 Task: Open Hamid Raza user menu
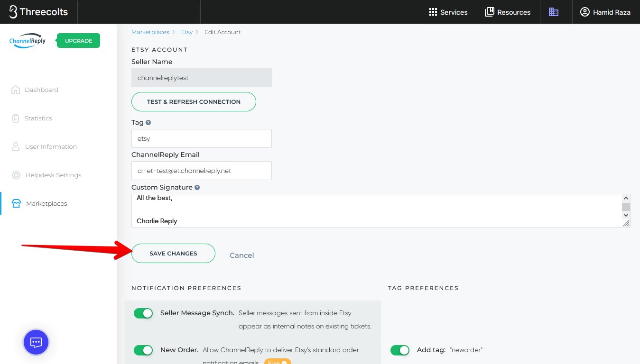(x=605, y=12)
